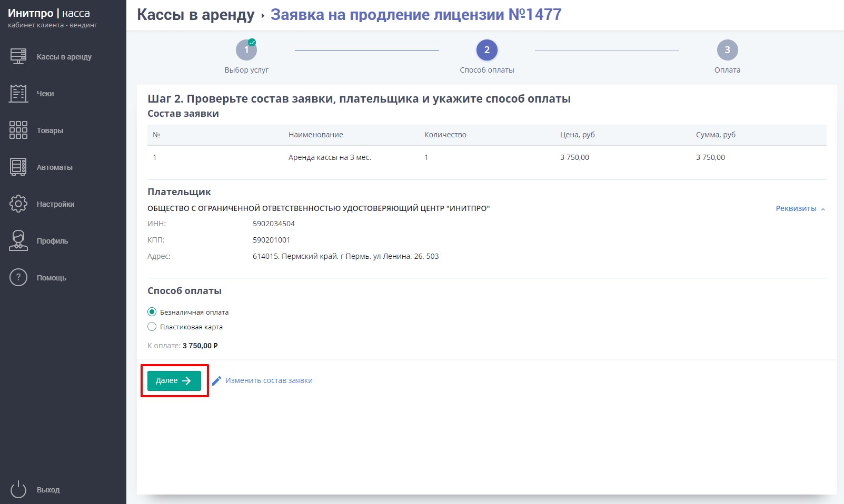This screenshot has width=844, height=504.
Task: Open the cash register rental icon in sidebar
Action: [18, 56]
